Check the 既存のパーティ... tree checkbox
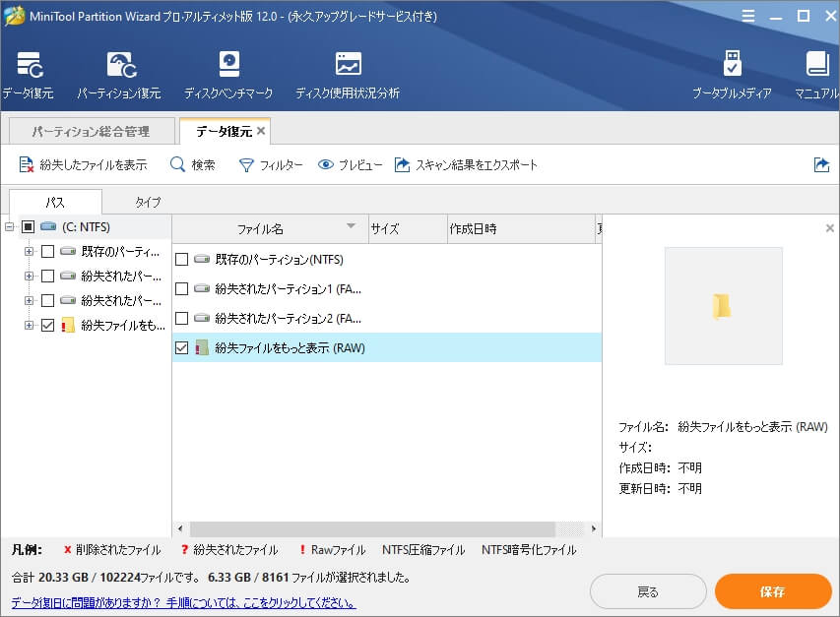This screenshot has width=840, height=617. click(47, 251)
